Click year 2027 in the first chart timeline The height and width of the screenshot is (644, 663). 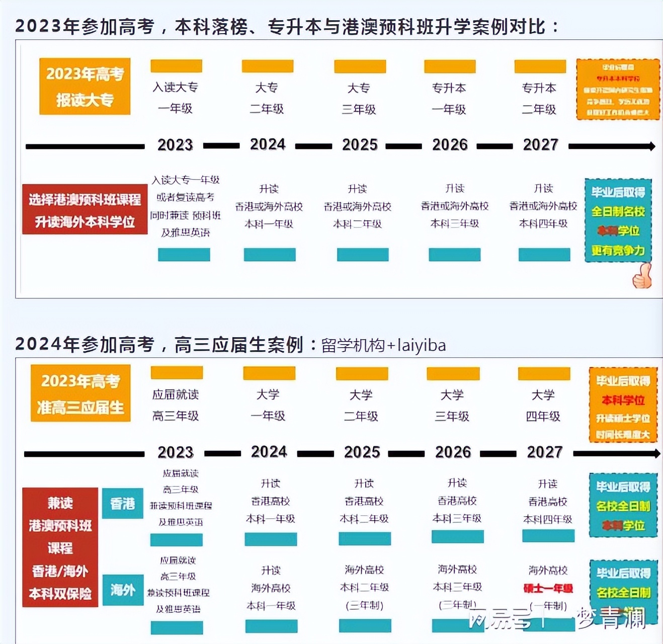tap(540, 145)
